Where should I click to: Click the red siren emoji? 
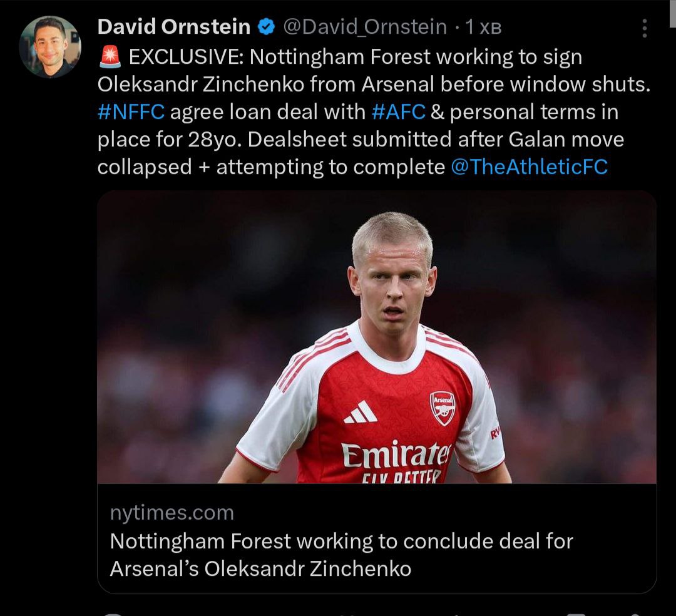pyautogui.click(x=110, y=57)
